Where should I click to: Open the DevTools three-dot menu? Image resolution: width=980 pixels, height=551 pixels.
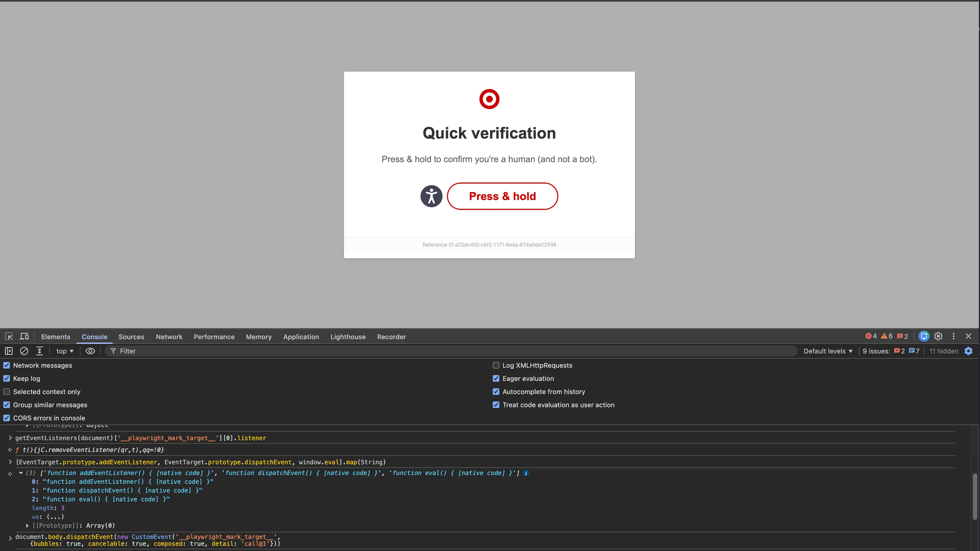point(953,336)
